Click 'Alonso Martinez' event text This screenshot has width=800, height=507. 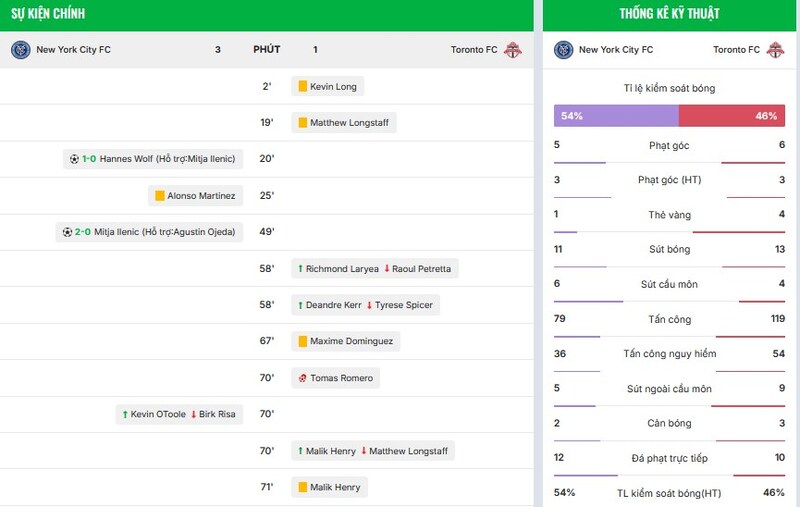point(202,195)
